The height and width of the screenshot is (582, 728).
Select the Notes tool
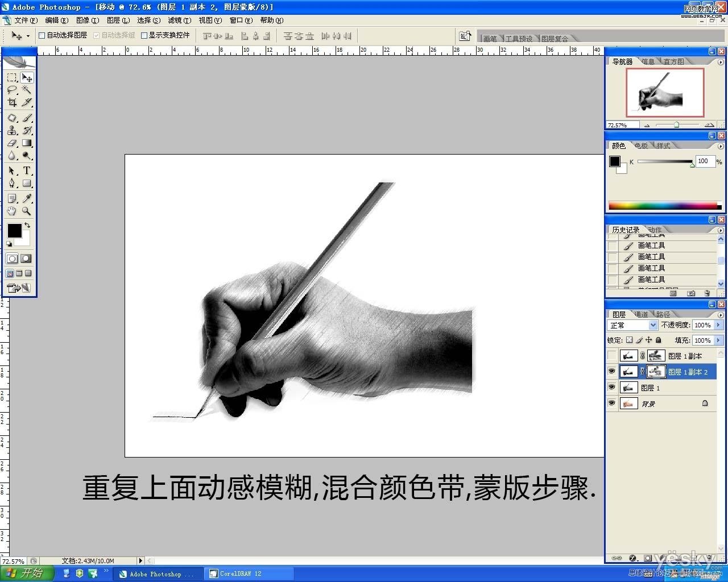coord(12,198)
